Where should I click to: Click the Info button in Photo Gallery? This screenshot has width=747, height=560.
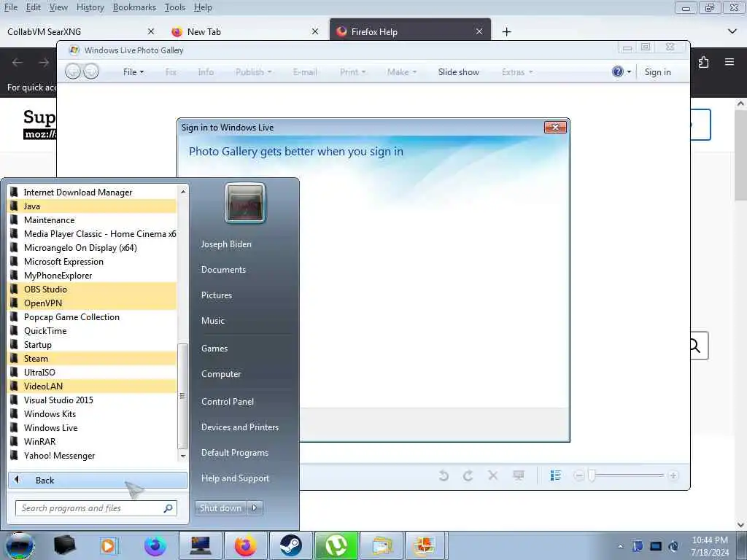click(206, 72)
